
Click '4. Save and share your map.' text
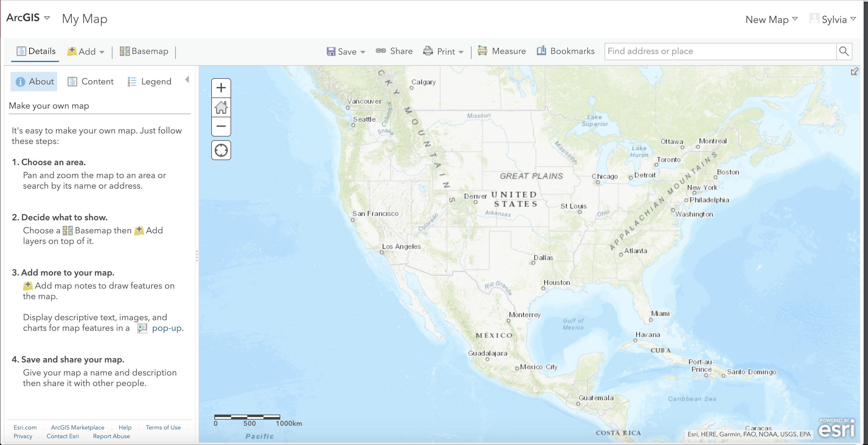coord(68,359)
